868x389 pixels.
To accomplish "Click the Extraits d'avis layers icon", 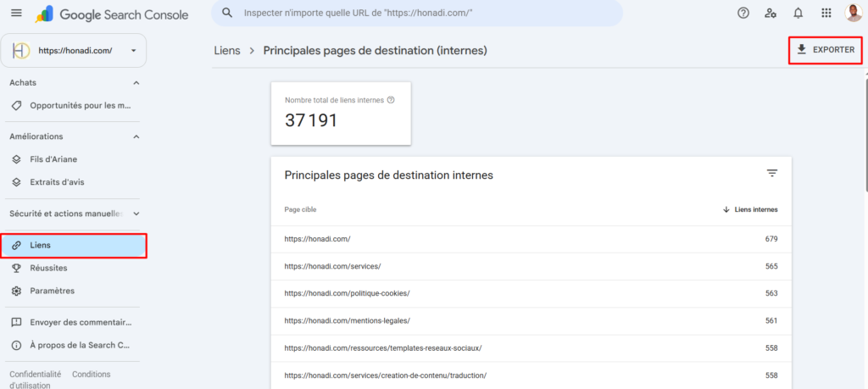I will (17, 182).
